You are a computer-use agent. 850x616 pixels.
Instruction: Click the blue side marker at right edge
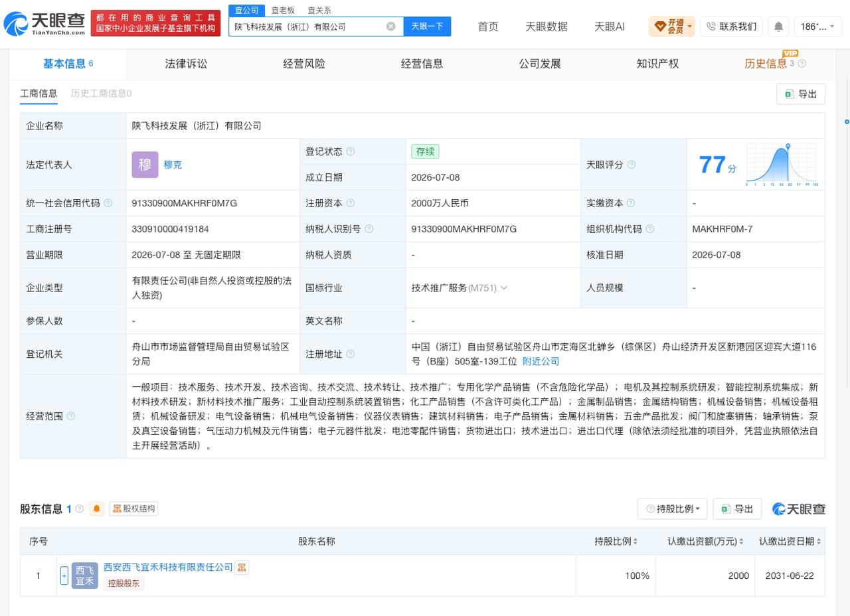click(x=847, y=122)
